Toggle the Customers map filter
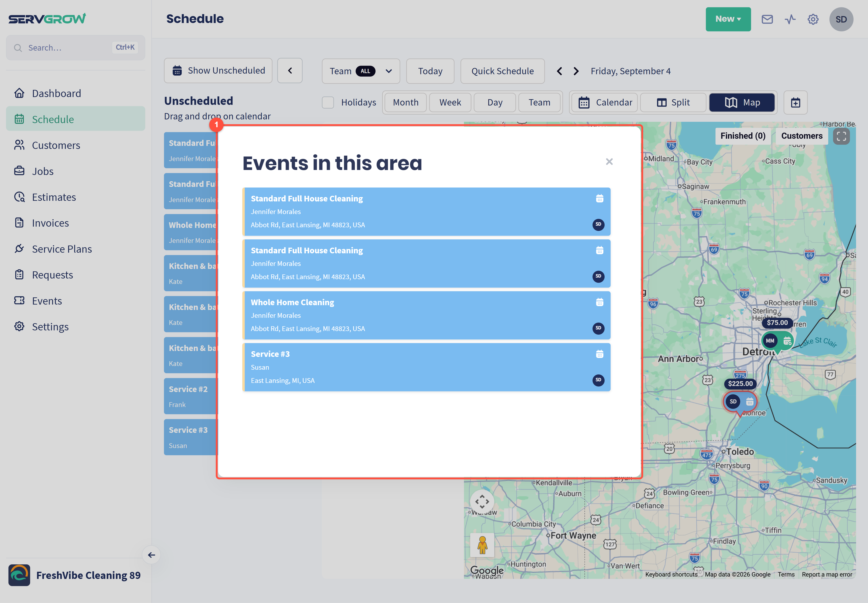The height and width of the screenshot is (603, 868). coord(802,136)
